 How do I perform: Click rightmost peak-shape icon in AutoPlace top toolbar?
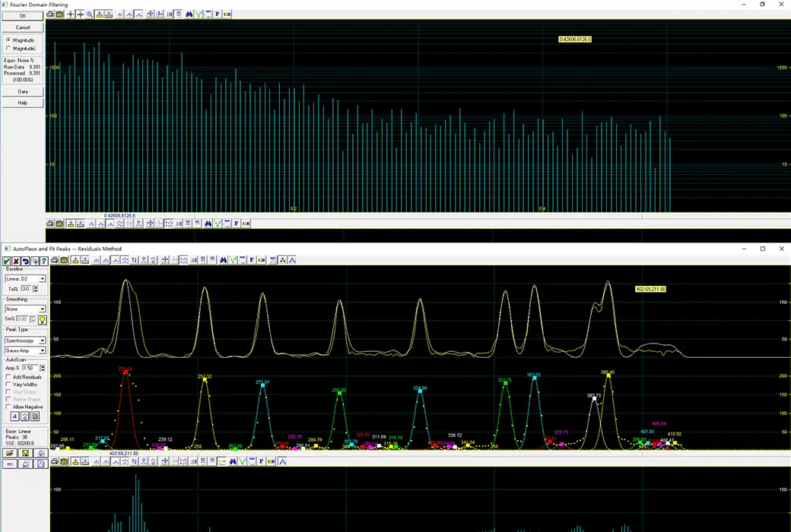click(292, 260)
